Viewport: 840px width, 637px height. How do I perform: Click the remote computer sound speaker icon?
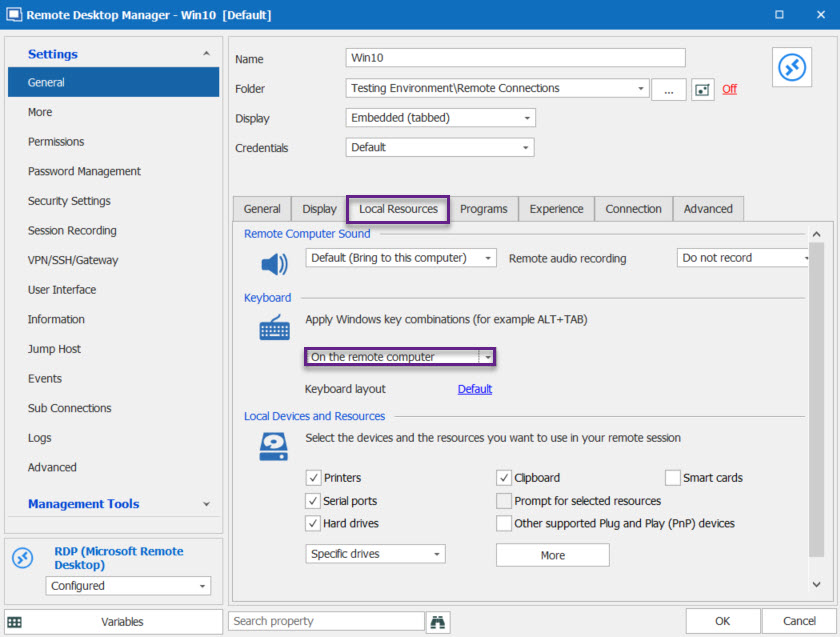click(x=274, y=264)
